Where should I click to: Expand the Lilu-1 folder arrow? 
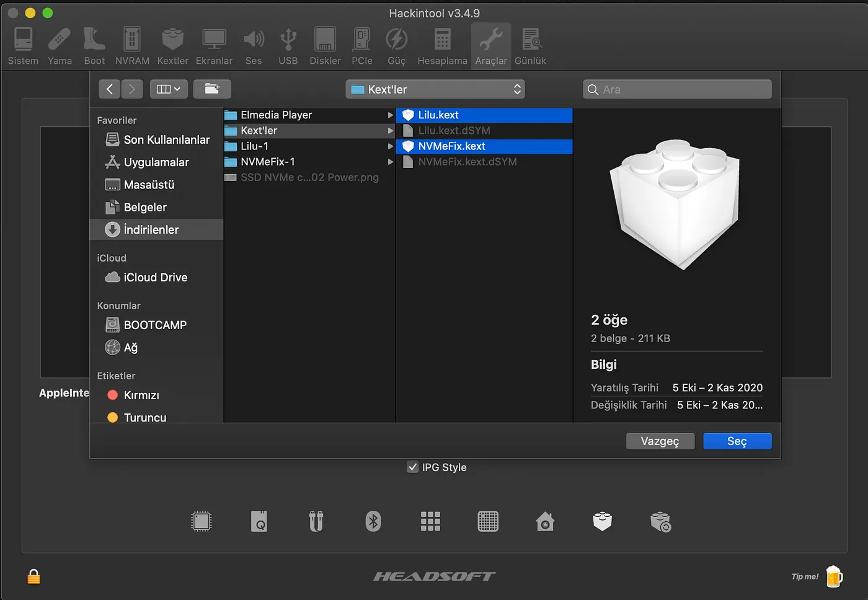(x=390, y=146)
